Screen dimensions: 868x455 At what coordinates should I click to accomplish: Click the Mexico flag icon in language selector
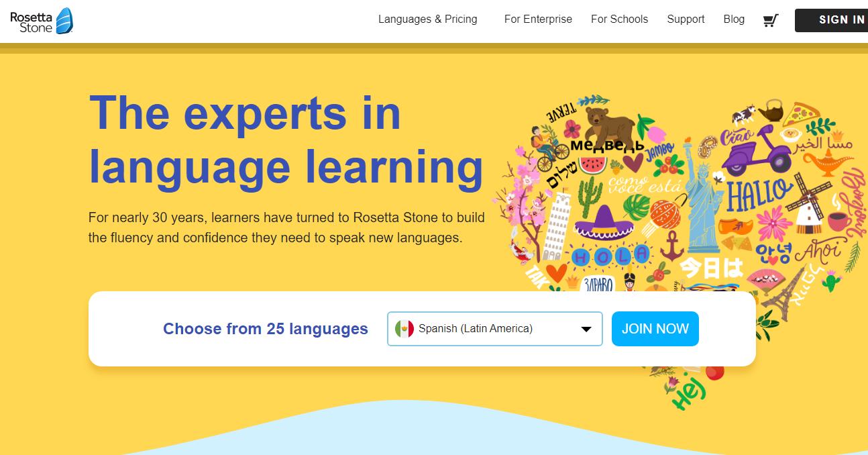pos(404,329)
